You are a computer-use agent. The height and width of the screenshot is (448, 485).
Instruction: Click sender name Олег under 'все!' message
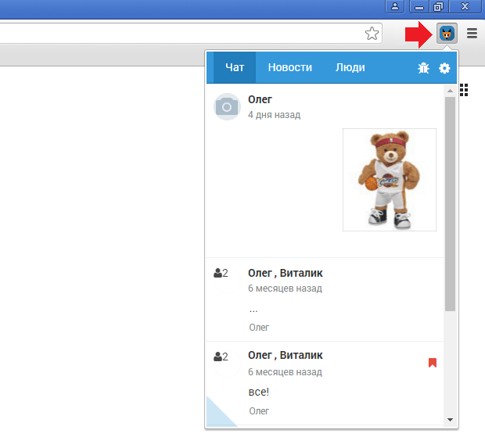(259, 411)
